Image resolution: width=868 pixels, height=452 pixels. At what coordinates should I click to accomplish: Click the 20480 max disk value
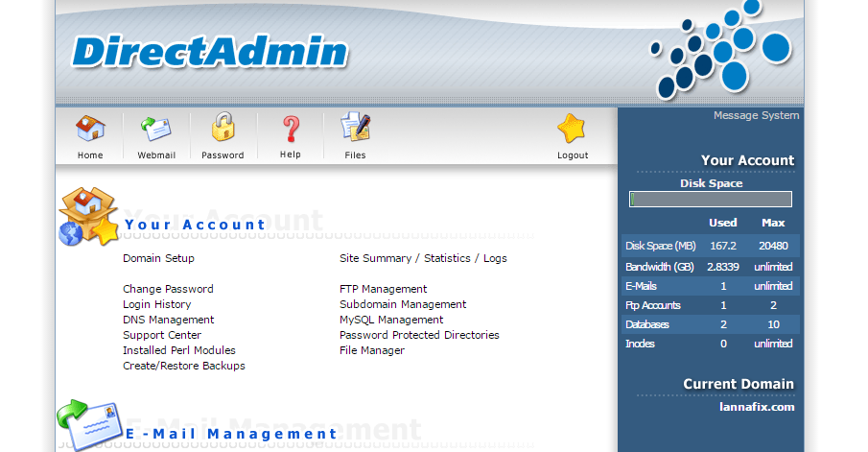pyautogui.click(x=773, y=246)
